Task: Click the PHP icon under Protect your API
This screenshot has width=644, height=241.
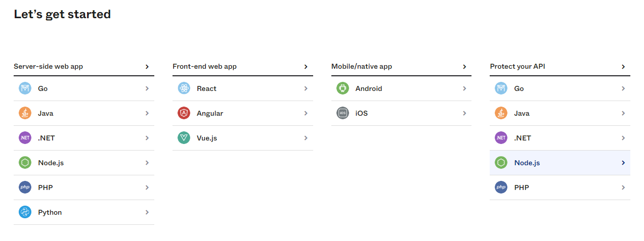Action: tap(501, 187)
